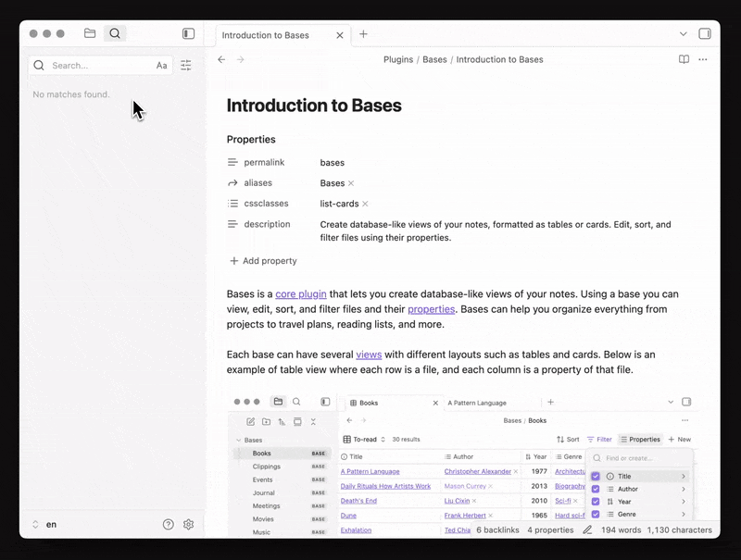Click the search magnifier icon in sidebar header

point(115,33)
